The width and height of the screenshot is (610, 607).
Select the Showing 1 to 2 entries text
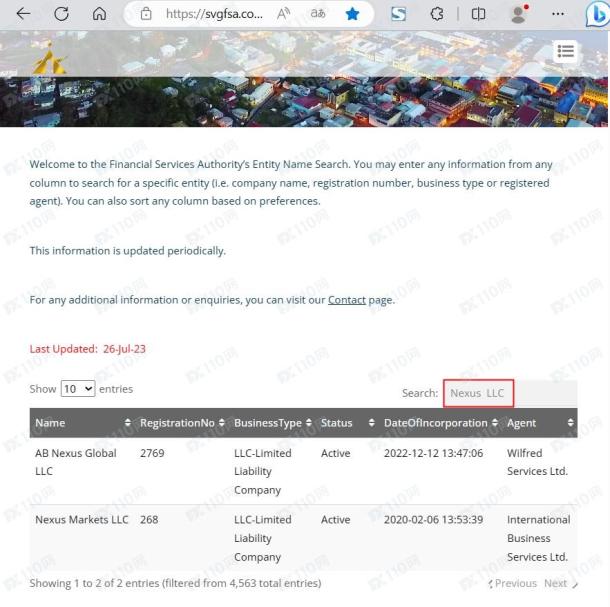click(x=175, y=583)
